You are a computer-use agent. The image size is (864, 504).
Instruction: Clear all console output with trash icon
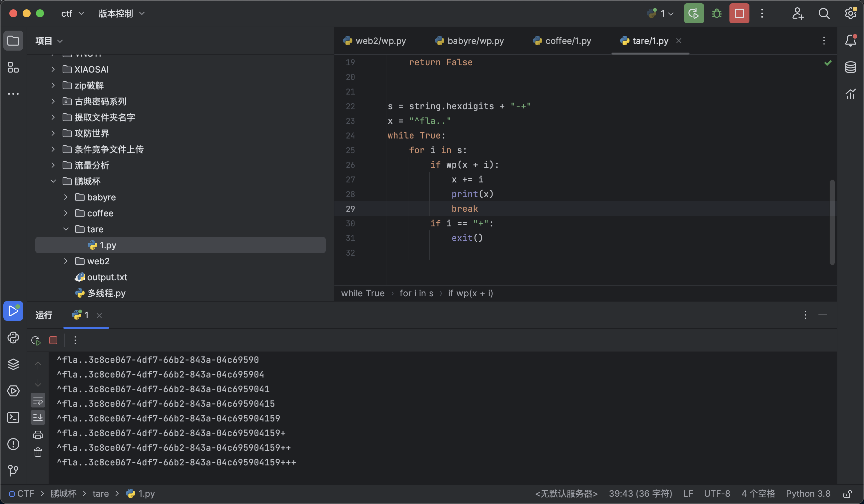click(38, 452)
